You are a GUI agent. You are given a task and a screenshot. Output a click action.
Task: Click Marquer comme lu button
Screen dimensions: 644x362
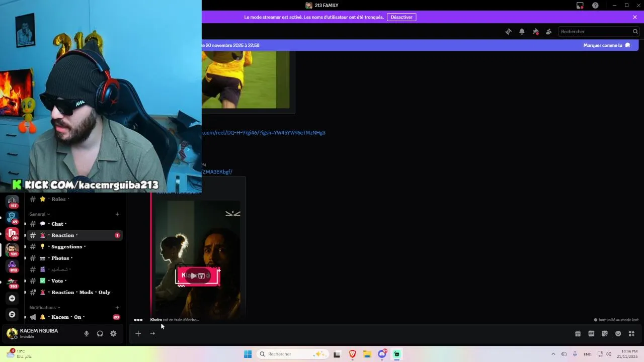click(607, 45)
